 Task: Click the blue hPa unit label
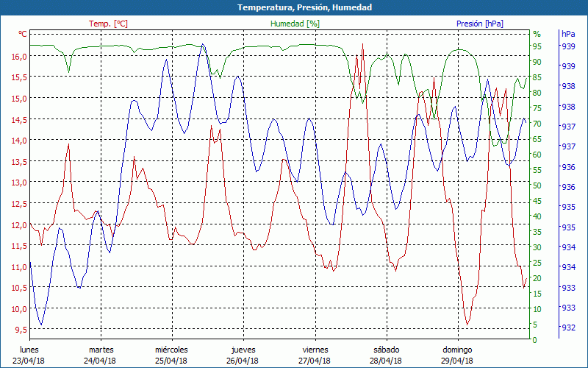coord(568,34)
